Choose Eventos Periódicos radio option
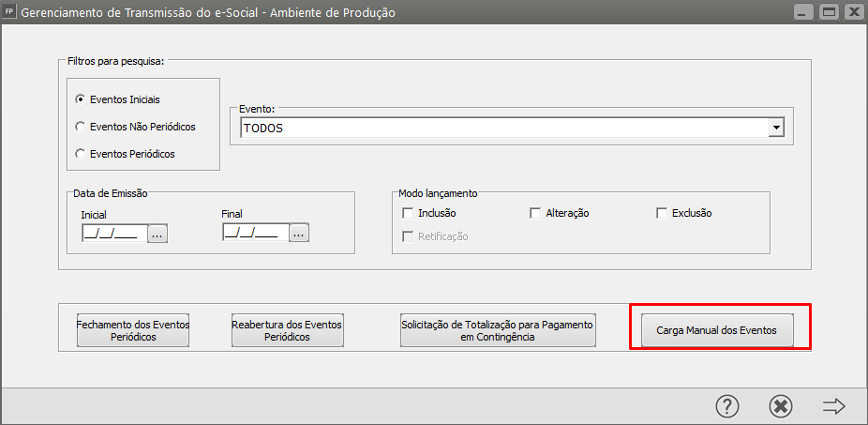This screenshot has height=425, width=868. (81, 154)
